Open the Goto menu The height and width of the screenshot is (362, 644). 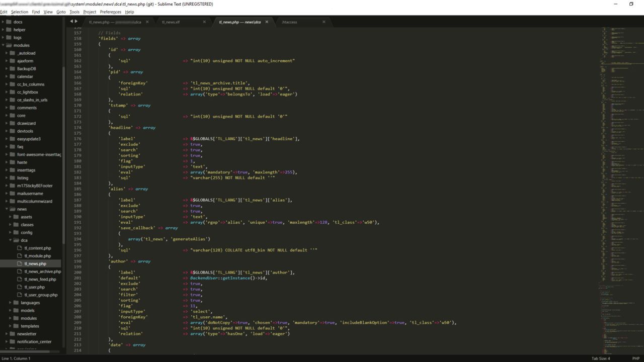tap(61, 12)
